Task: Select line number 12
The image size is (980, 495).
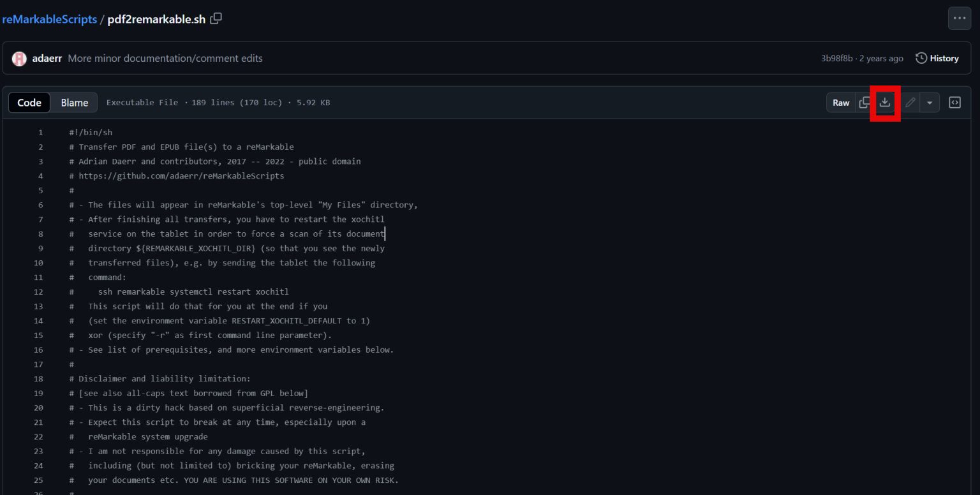Action: pos(38,292)
